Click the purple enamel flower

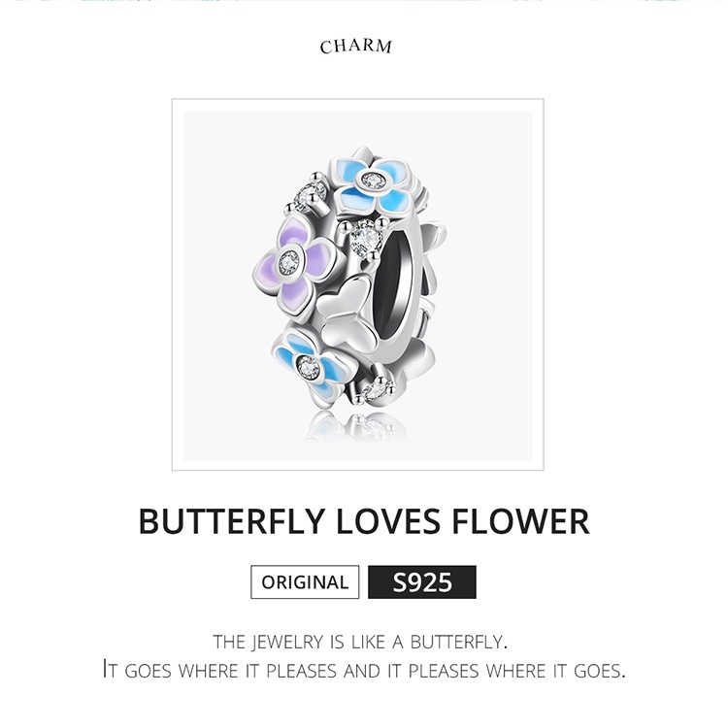[x=291, y=260]
